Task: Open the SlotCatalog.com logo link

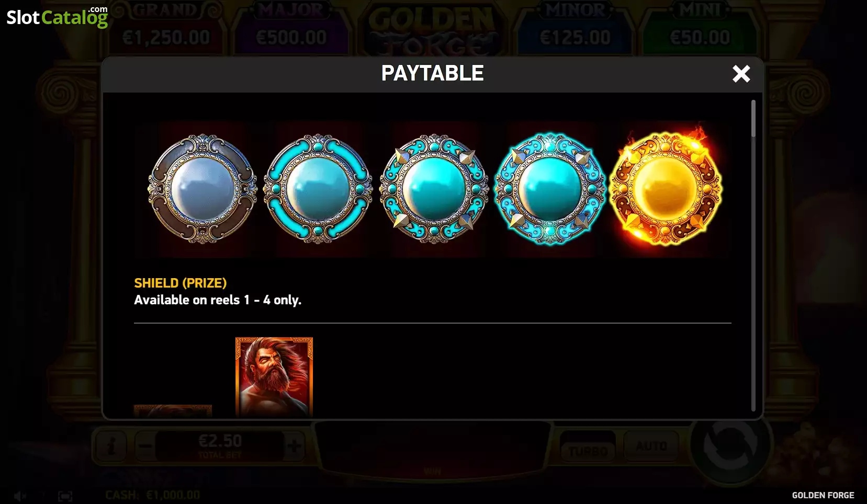Action: tap(57, 17)
